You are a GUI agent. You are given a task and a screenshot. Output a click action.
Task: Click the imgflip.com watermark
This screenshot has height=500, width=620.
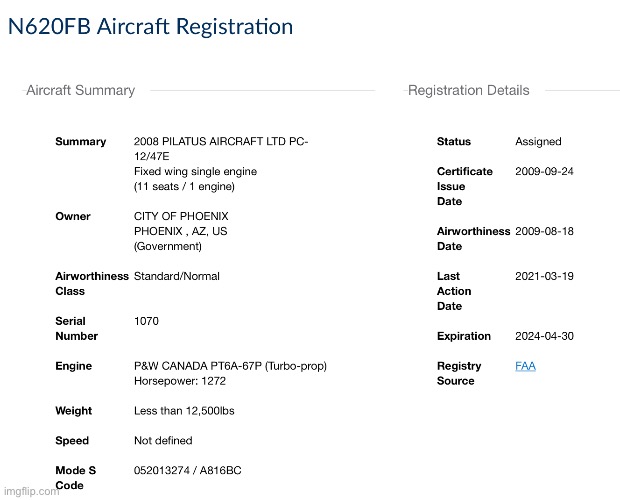click(30, 491)
